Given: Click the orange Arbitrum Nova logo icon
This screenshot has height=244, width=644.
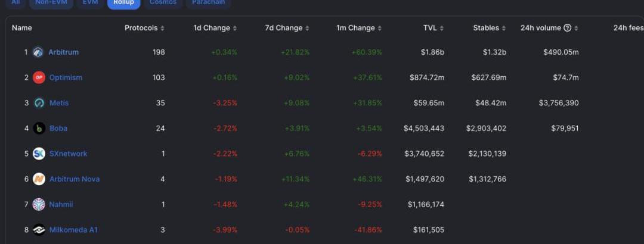Looking at the screenshot, I should (x=39, y=179).
